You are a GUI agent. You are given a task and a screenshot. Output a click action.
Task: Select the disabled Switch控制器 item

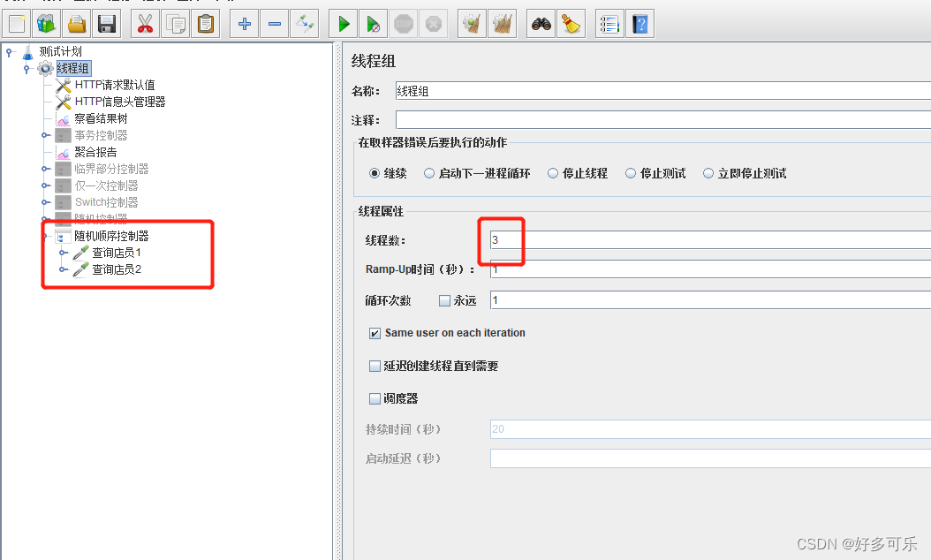coord(106,202)
